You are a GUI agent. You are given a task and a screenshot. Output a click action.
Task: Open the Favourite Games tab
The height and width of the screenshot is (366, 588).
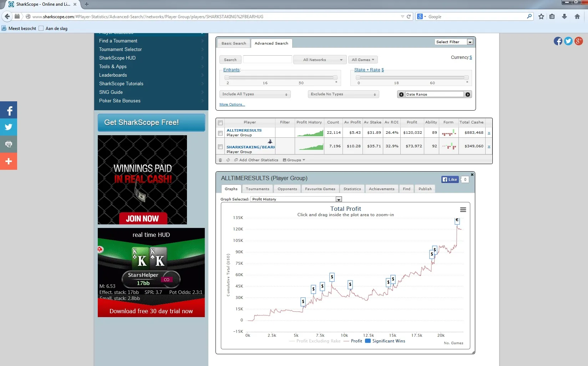320,189
